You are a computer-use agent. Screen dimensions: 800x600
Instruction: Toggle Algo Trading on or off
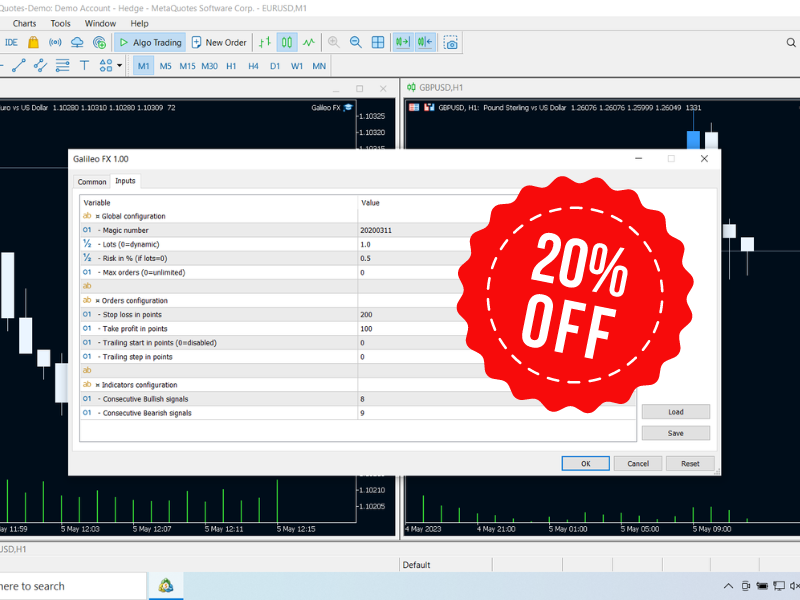tap(149, 43)
